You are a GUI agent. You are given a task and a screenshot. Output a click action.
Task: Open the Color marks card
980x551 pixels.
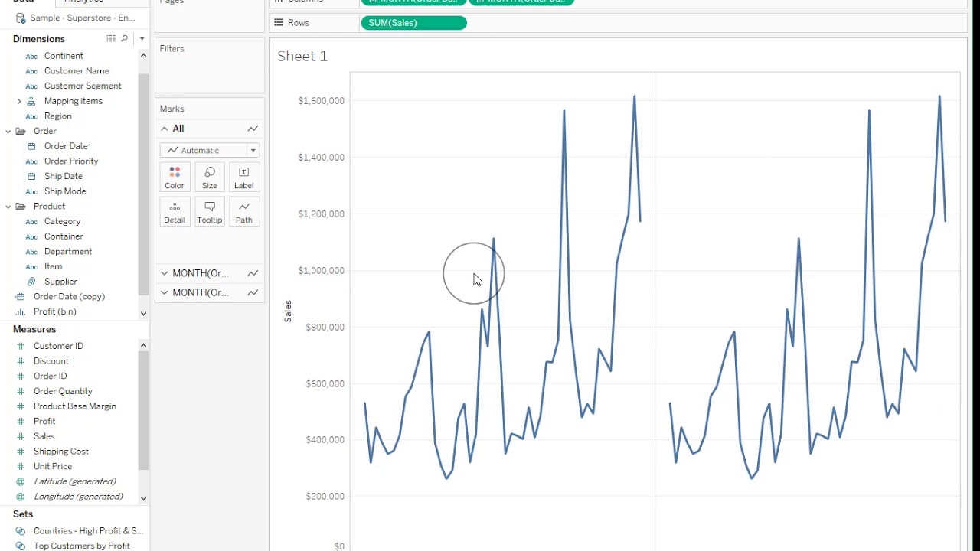[x=175, y=178]
